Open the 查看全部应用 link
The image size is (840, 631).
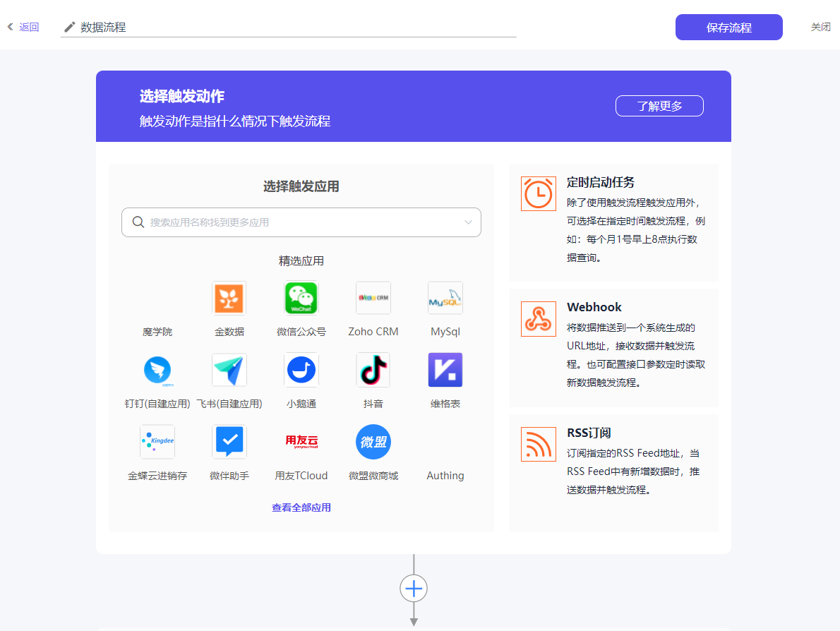coord(301,507)
